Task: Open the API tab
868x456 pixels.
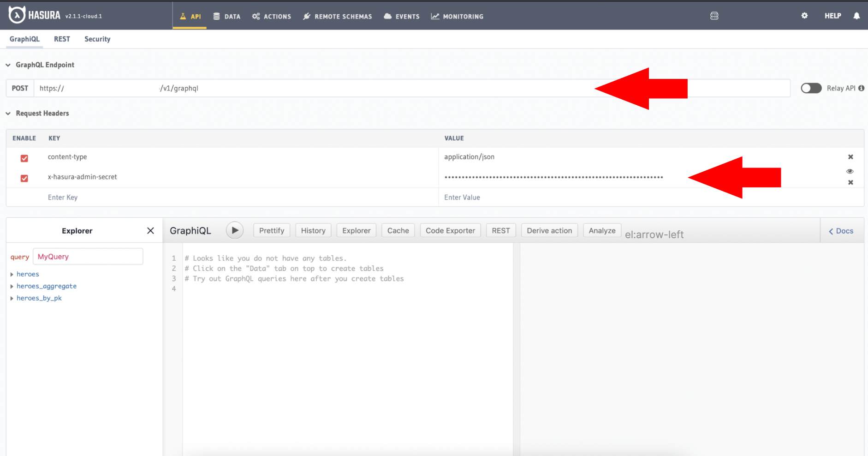Action: tap(190, 16)
